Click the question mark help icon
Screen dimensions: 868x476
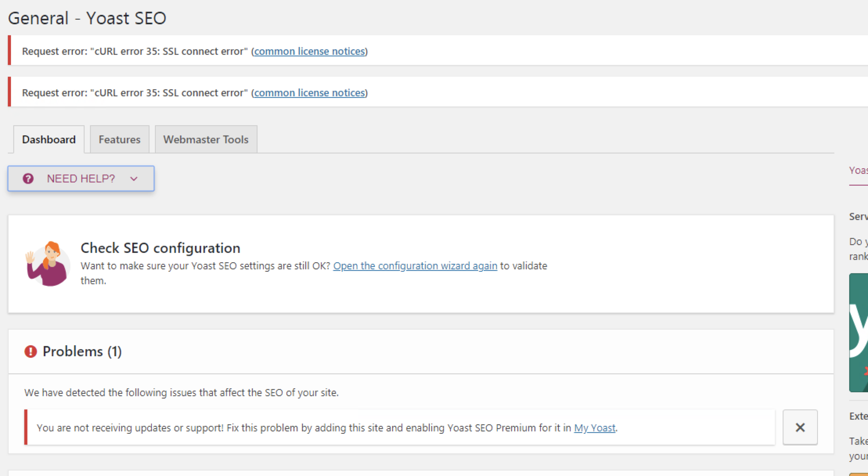pos(28,178)
